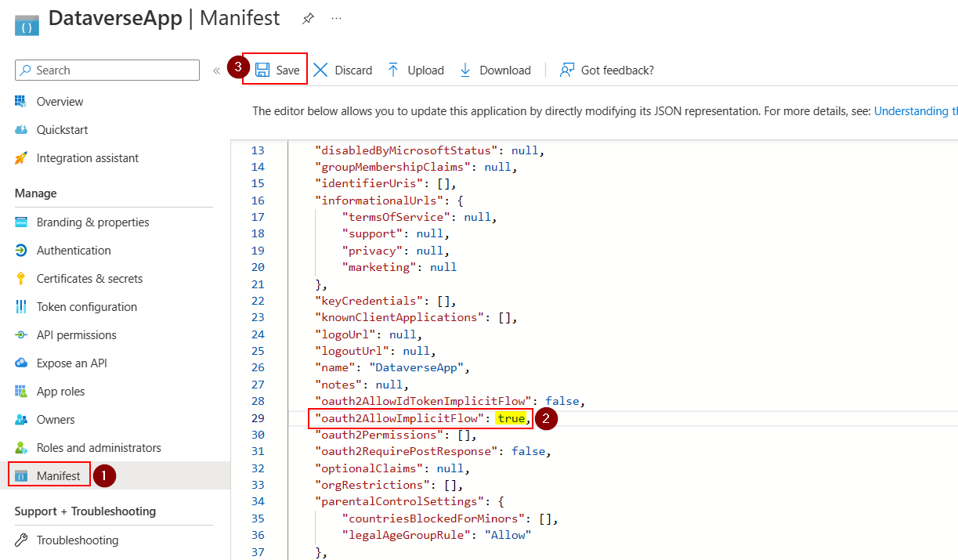
Task: Open the Overview page icon
Action: point(22,101)
